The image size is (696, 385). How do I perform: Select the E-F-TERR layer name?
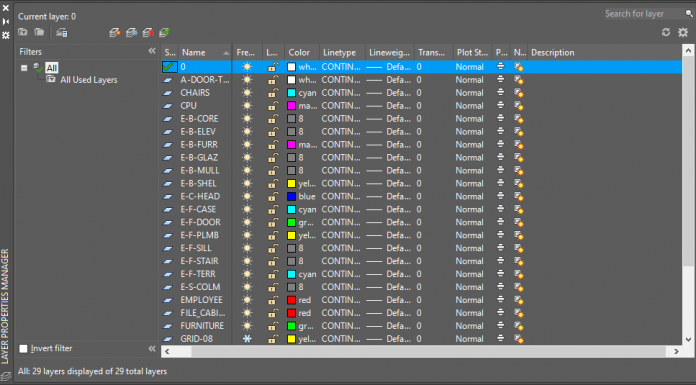[x=198, y=274]
